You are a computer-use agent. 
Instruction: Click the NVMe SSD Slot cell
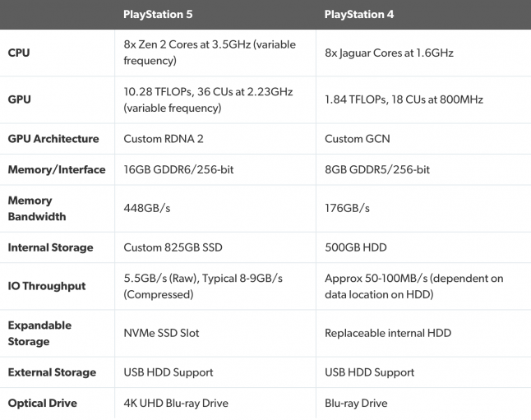[161, 333]
